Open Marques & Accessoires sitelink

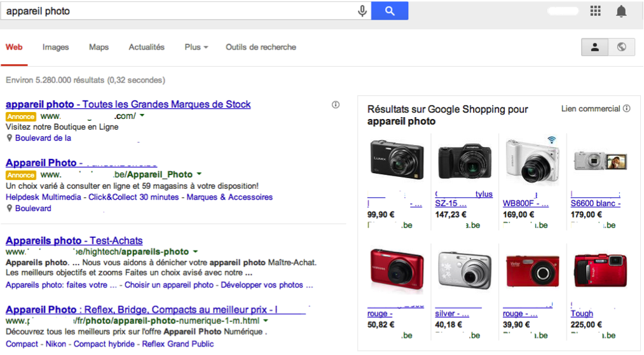click(230, 197)
